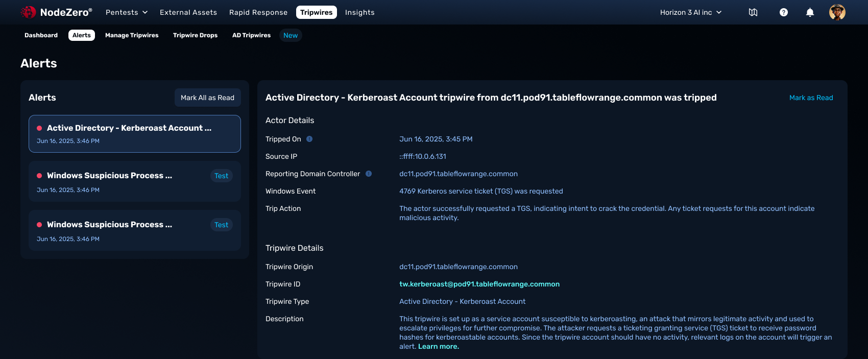This screenshot has height=359, width=868.
Task: Switch to the Dashboard tab
Action: click(41, 35)
